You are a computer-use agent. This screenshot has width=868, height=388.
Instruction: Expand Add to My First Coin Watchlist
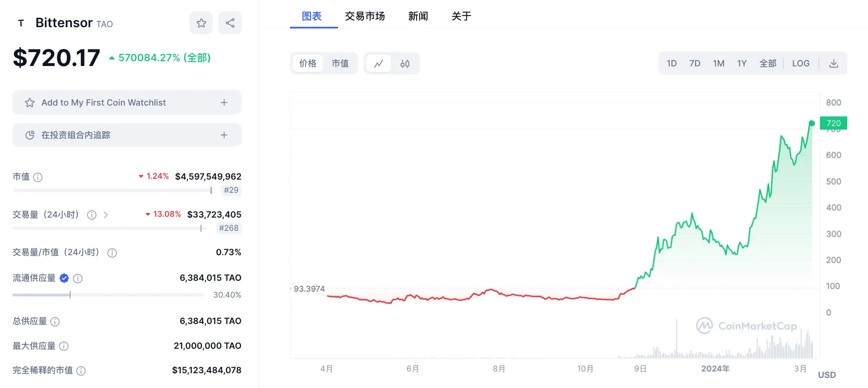point(224,102)
